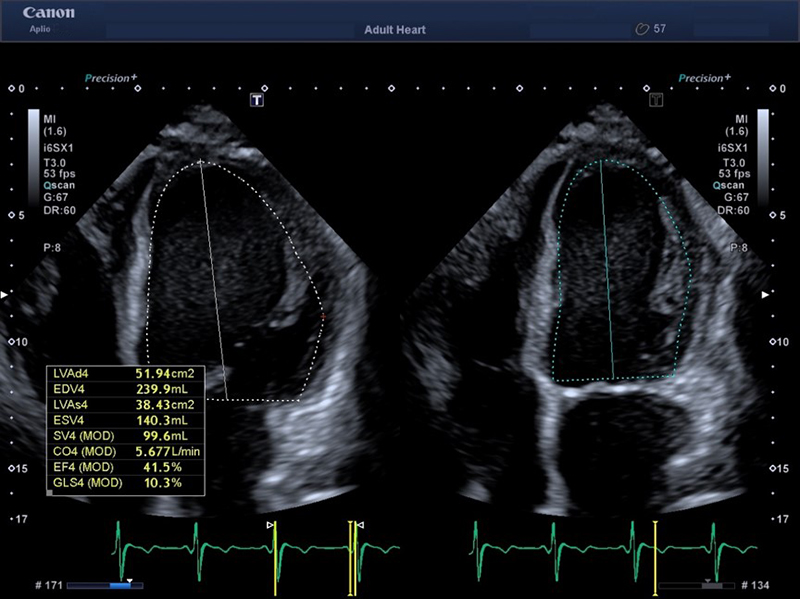The height and width of the screenshot is (599, 800).
Task: Select the EDV4 measurement value
Action: (158, 388)
